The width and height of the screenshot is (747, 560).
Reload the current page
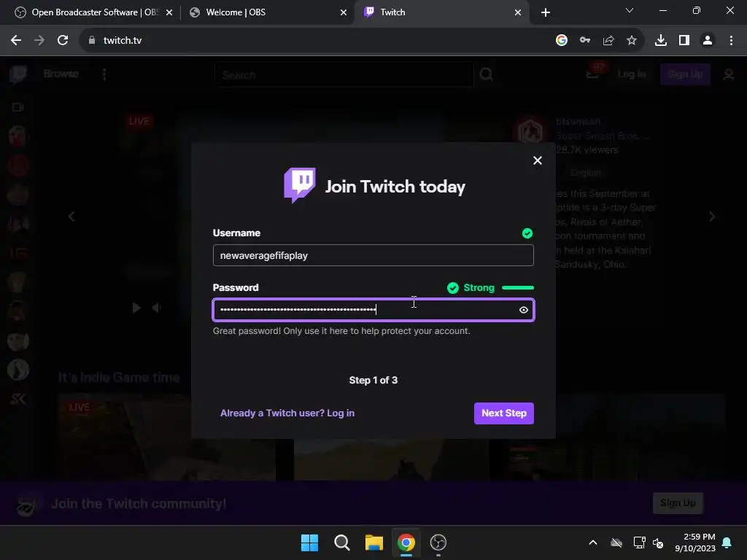click(63, 41)
